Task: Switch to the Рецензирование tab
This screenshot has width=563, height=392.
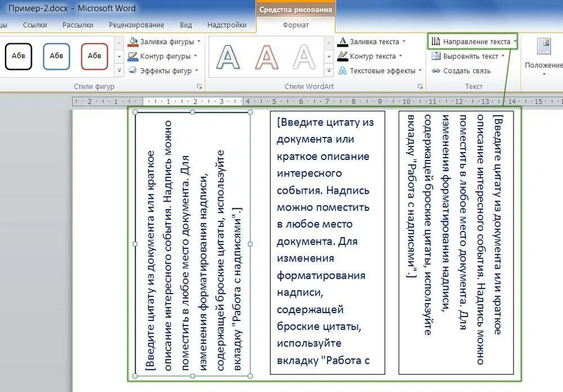Action: pos(136,25)
